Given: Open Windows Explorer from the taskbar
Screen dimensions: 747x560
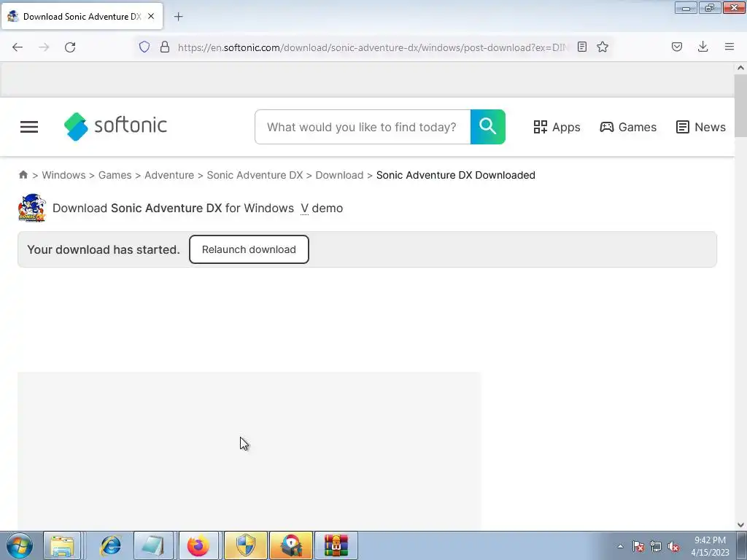Looking at the screenshot, I should coord(62,545).
